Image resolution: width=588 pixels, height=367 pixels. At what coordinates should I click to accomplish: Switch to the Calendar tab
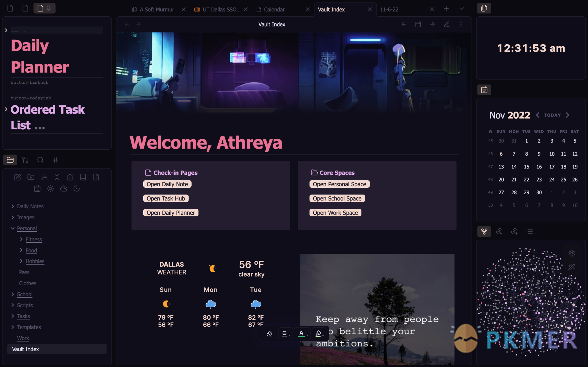[274, 9]
